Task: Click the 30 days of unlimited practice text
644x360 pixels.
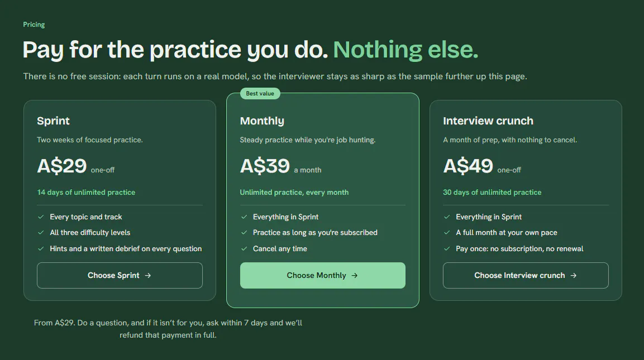Action: pos(492,192)
